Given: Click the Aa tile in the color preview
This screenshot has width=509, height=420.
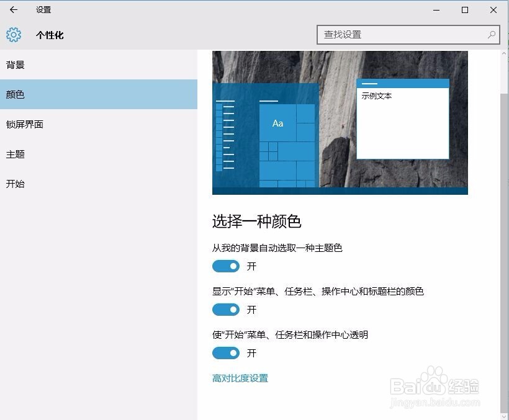Looking at the screenshot, I should pos(277,123).
